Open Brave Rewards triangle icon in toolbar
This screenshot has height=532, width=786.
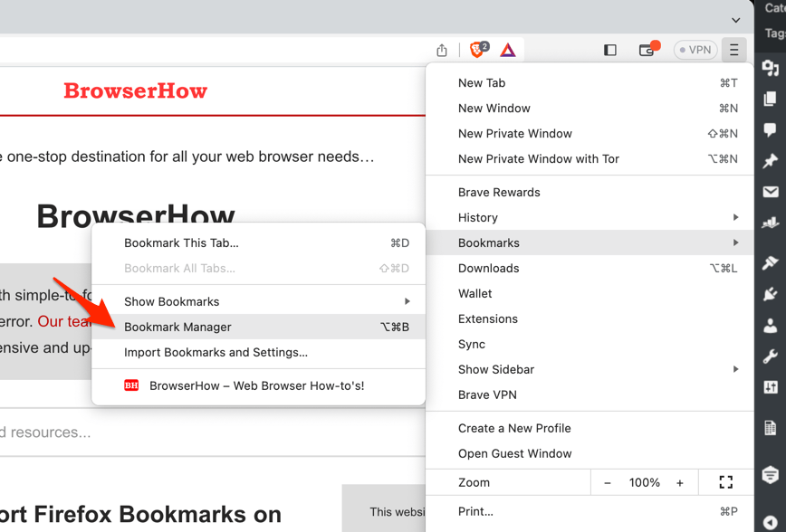(x=508, y=50)
